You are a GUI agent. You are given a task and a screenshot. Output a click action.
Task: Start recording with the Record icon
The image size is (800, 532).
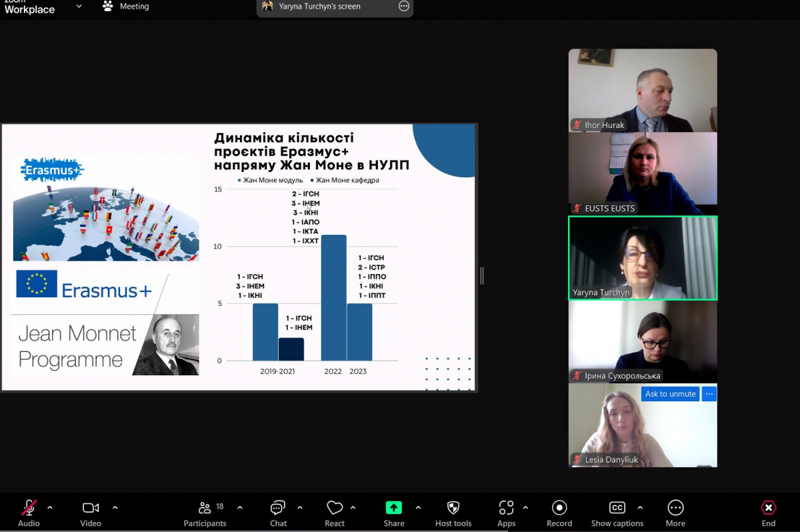[x=559, y=508]
